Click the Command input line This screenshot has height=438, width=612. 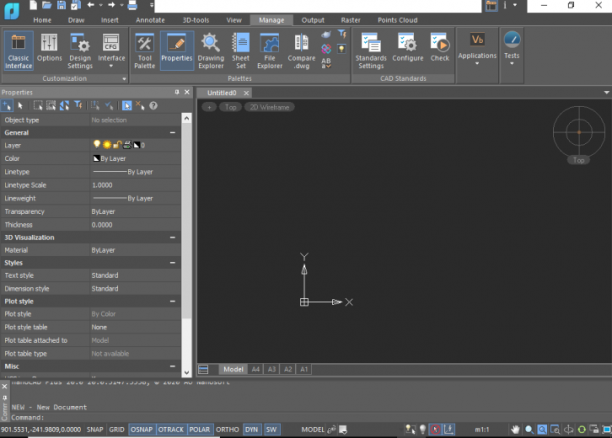[x=310, y=417]
